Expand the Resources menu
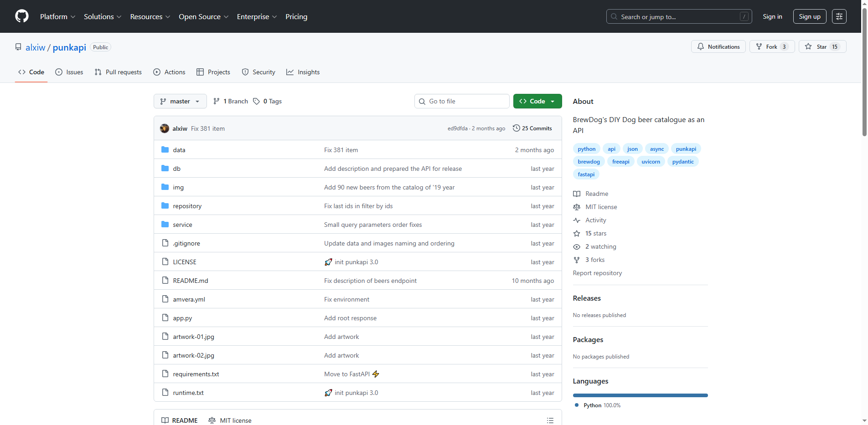This screenshot has height=425, width=868. click(150, 16)
